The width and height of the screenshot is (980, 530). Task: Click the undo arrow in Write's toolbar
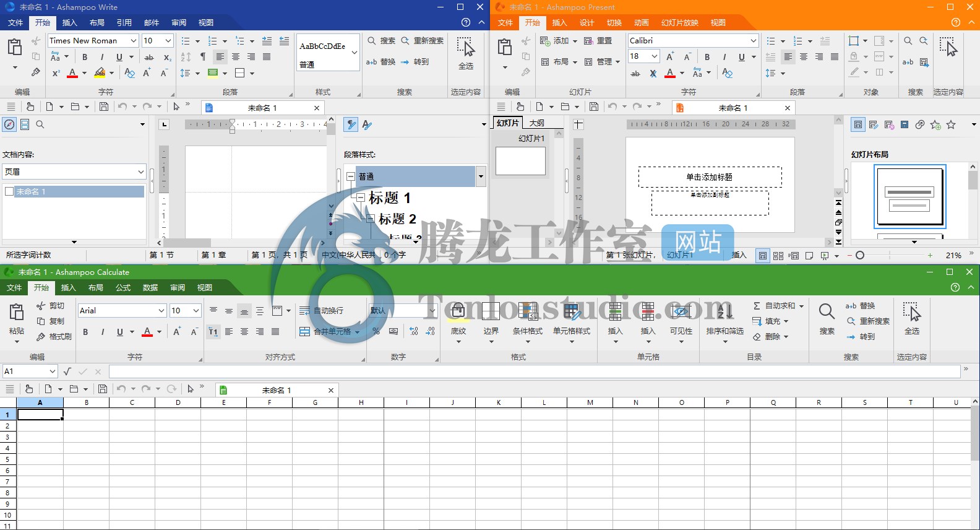pos(123,106)
